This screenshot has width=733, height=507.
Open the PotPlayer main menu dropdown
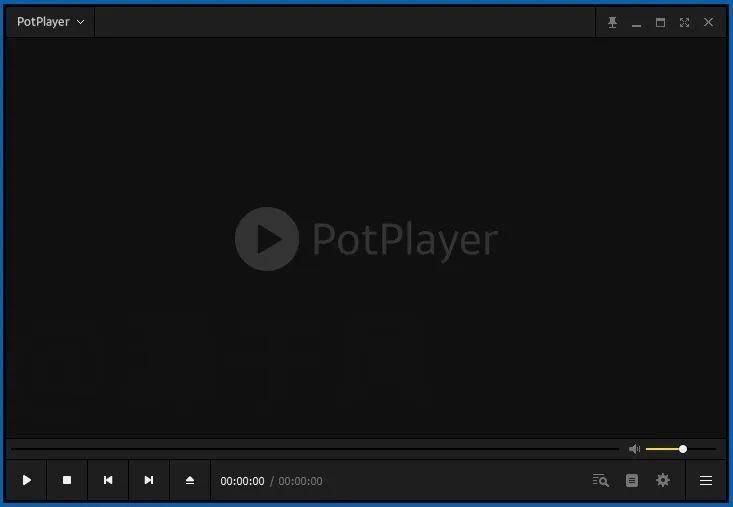50,22
